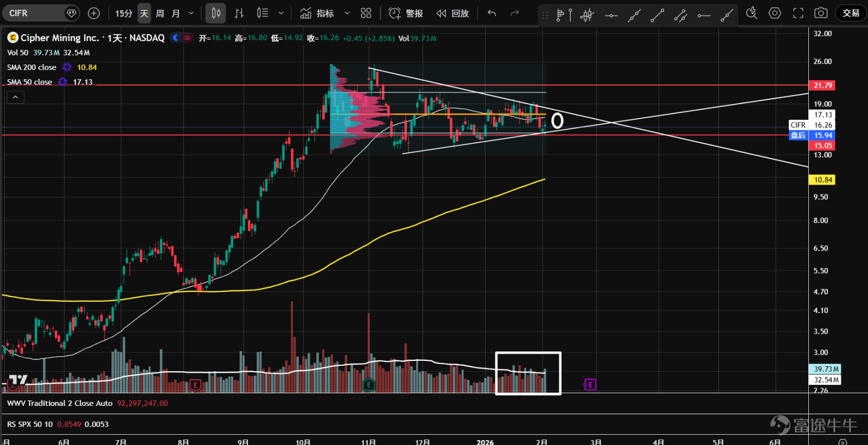Viewport: 868px width, 445px height.
Task: Click the 盘后 15.94 after-hours price label
Action: (812, 135)
